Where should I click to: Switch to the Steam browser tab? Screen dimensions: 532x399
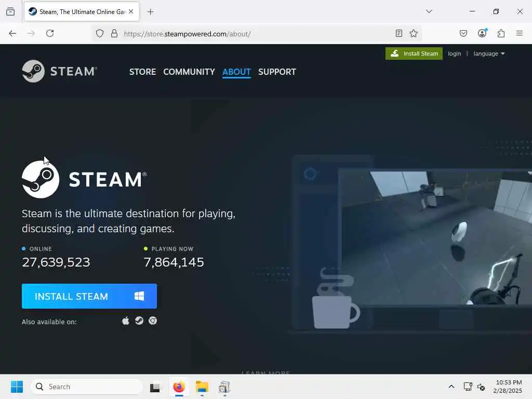point(82,11)
